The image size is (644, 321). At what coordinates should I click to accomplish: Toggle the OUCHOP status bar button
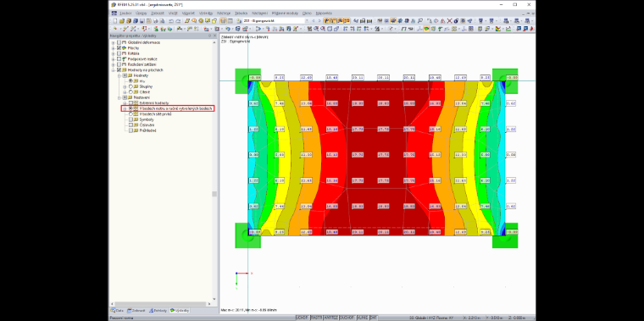tap(347, 318)
